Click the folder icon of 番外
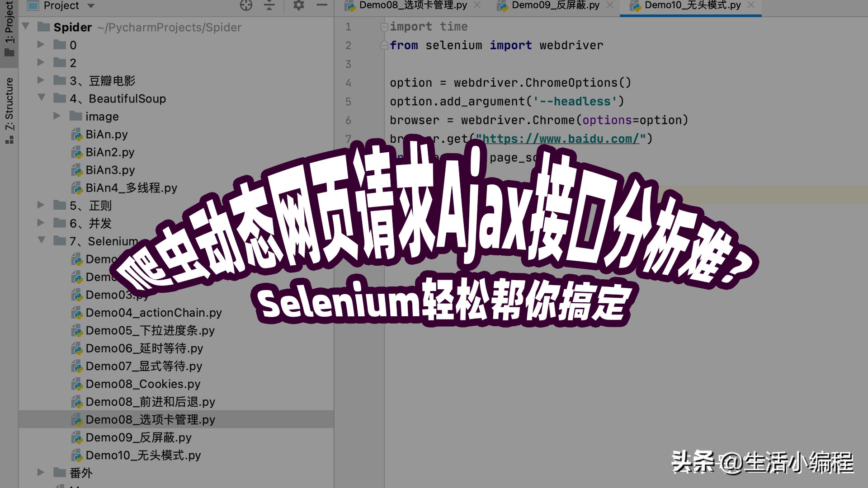868x488 pixels. click(60, 473)
